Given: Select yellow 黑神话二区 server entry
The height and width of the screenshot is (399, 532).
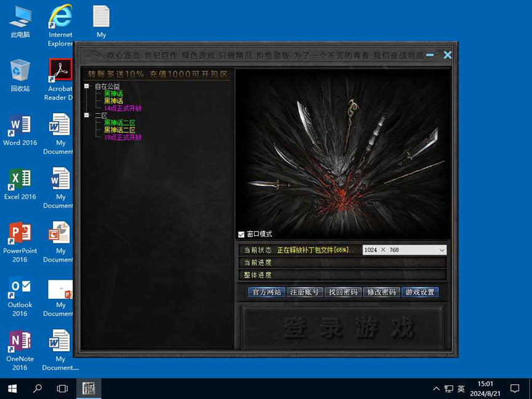Looking at the screenshot, I should coord(119,130).
